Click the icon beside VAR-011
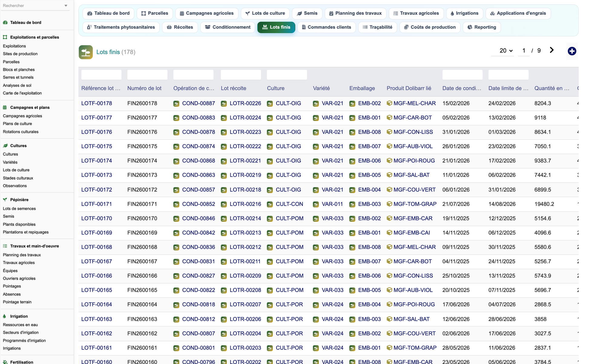Viewport: 589px width, 364px height. (x=316, y=204)
